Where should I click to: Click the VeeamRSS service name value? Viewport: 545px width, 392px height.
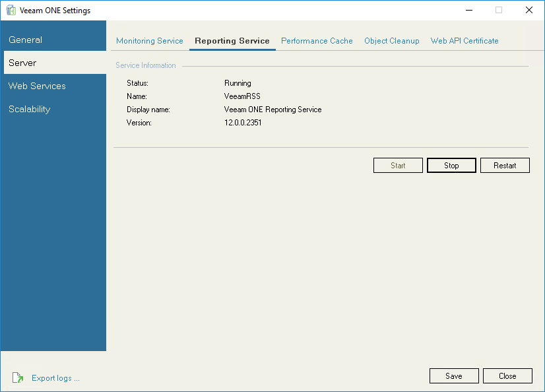[242, 96]
